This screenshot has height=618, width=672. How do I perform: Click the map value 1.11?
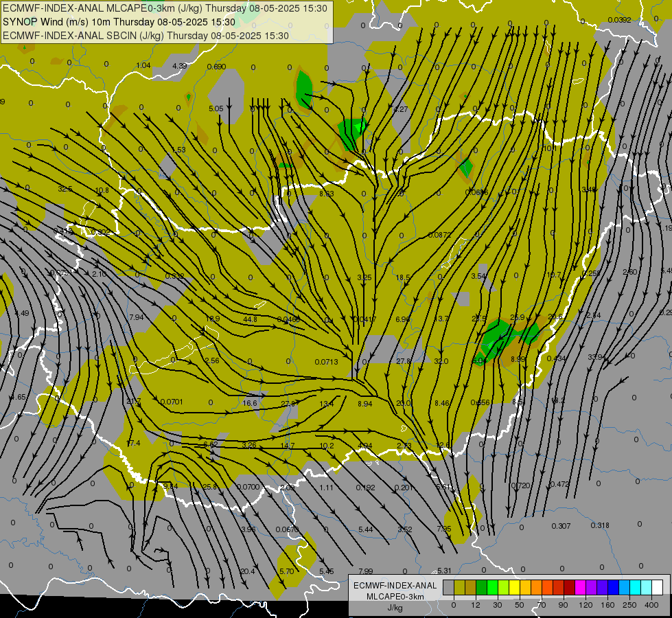pyautogui.click(x=327, y=488)
